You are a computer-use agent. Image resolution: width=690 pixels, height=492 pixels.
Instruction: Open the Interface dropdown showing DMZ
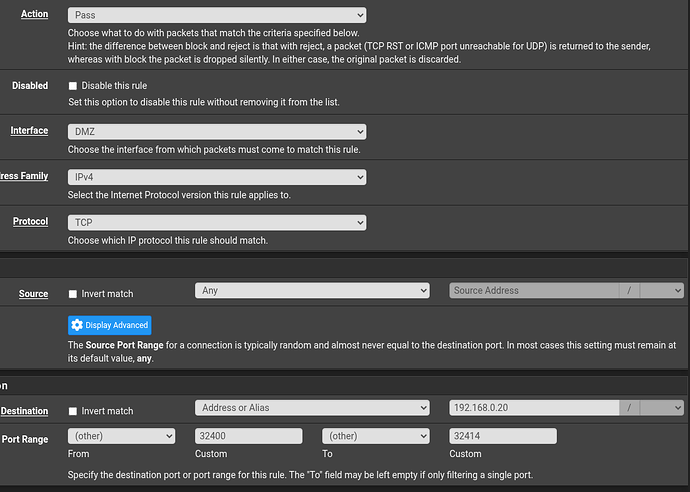click(217, 132)
